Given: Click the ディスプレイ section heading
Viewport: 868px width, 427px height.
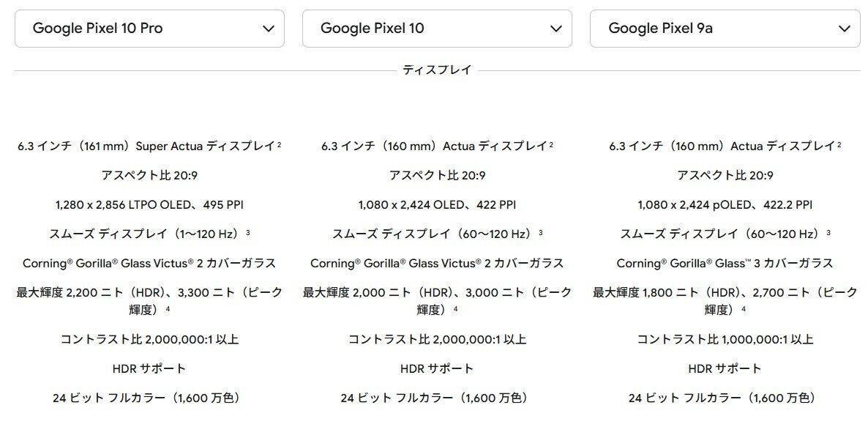Looking at the screenshot, I should [x=437, y=70].
